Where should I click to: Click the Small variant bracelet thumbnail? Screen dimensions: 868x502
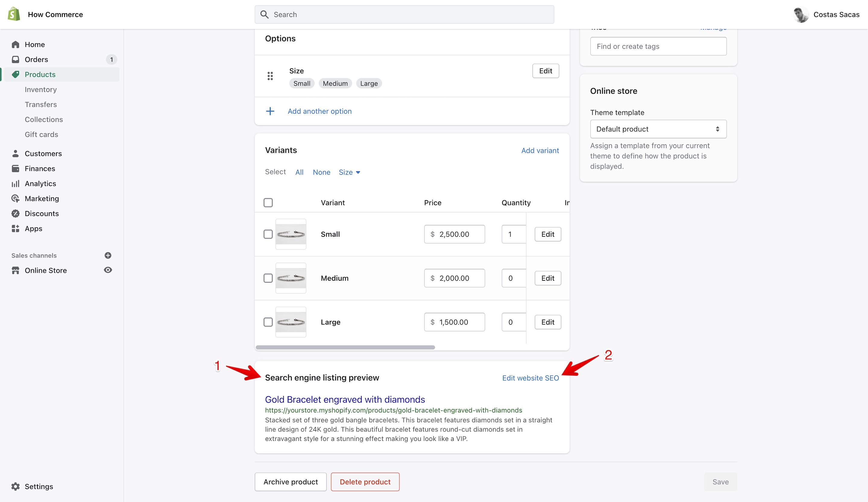[291, 234]
